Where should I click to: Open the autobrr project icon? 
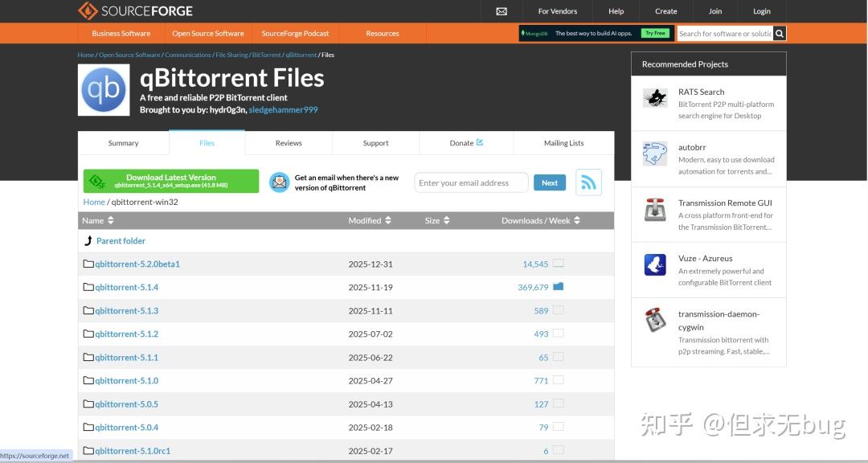(655, 154)
